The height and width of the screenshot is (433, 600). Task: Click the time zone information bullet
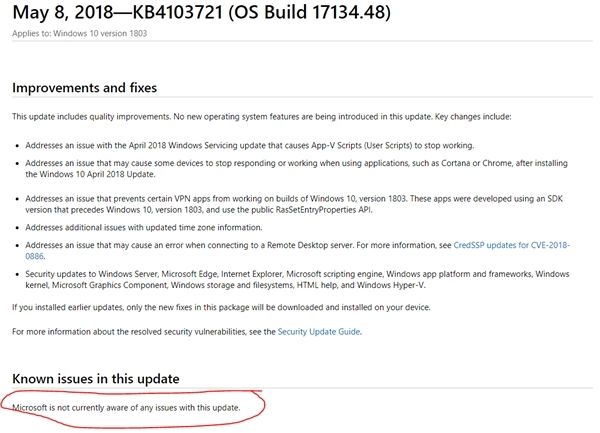(x=144, y=228)
